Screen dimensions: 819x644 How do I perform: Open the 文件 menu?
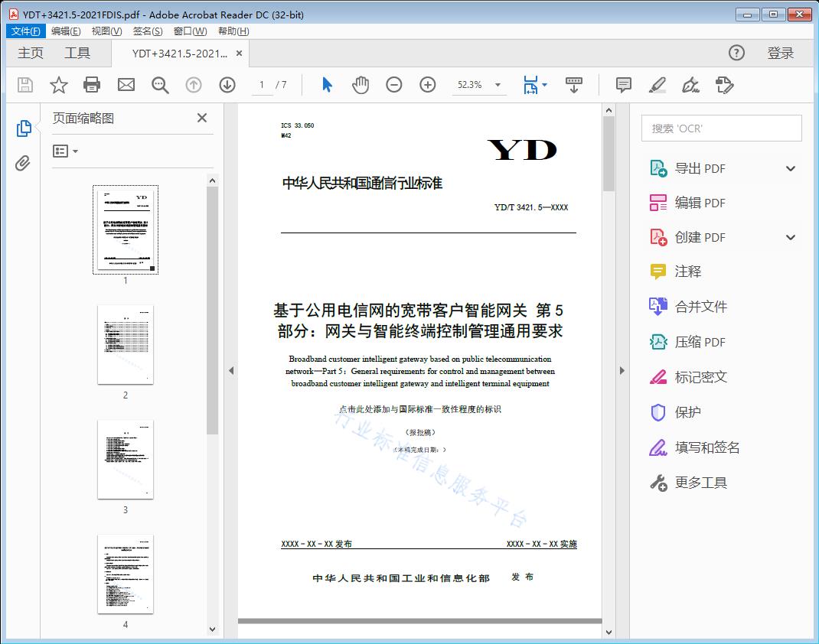click(x=25, y=31)
